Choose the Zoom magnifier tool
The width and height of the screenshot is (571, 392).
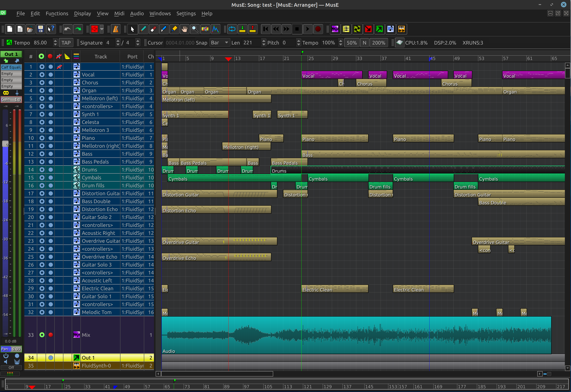(194, 29)
